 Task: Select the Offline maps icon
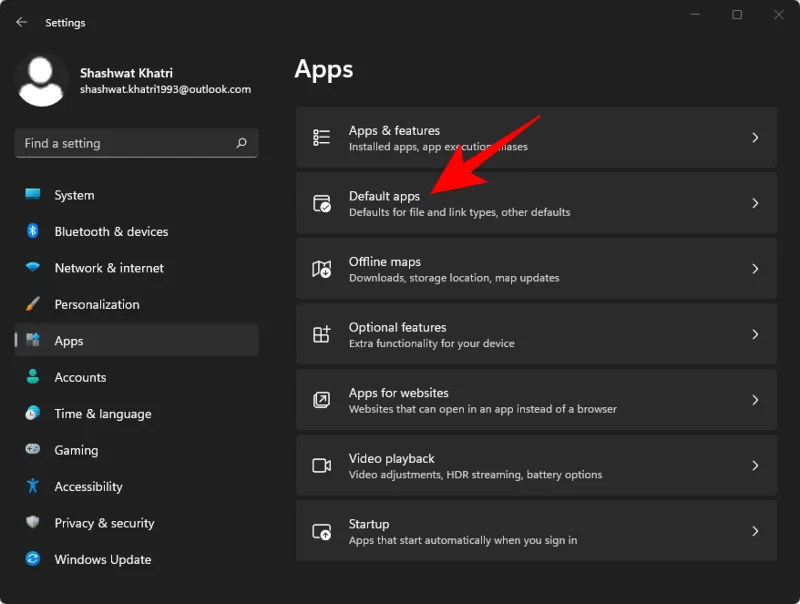pos(322,268)
